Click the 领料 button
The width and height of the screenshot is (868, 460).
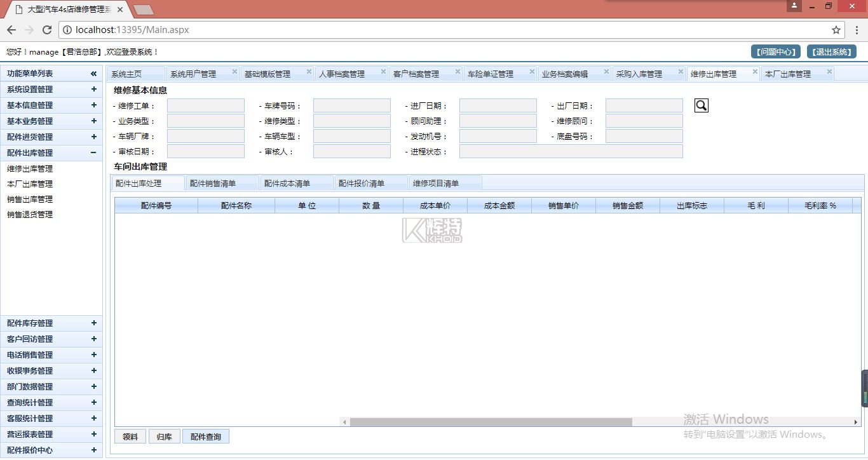130,437
